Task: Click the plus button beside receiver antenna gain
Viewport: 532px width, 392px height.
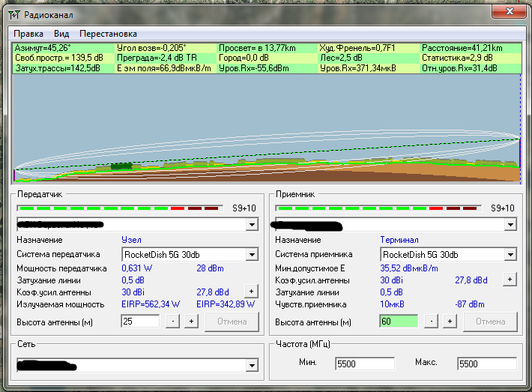Action: pyautogui.click(x=510, y=279)
